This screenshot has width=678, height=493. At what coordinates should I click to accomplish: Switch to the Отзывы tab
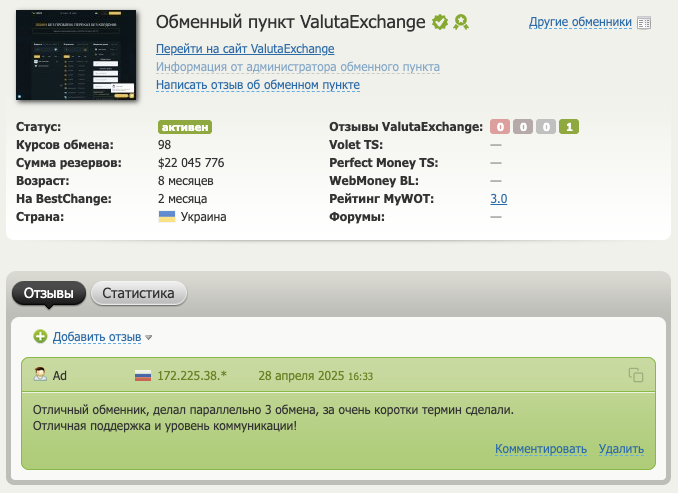[49, 293]
